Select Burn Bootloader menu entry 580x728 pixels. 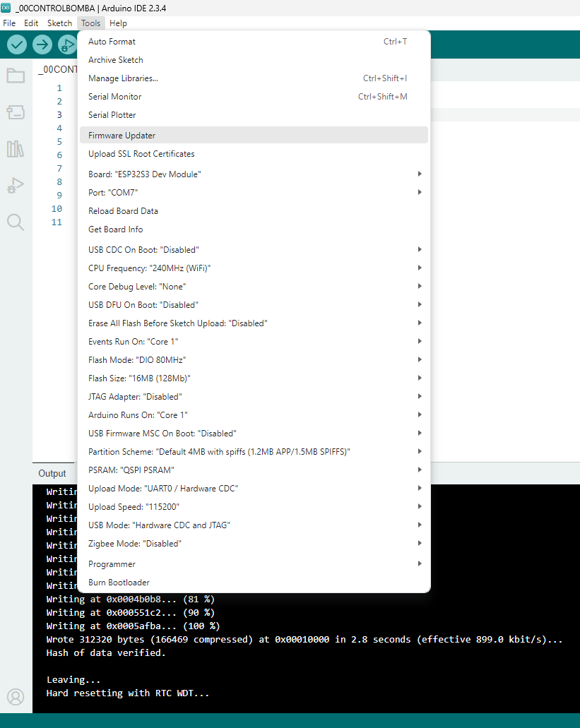tap(119, 583)
